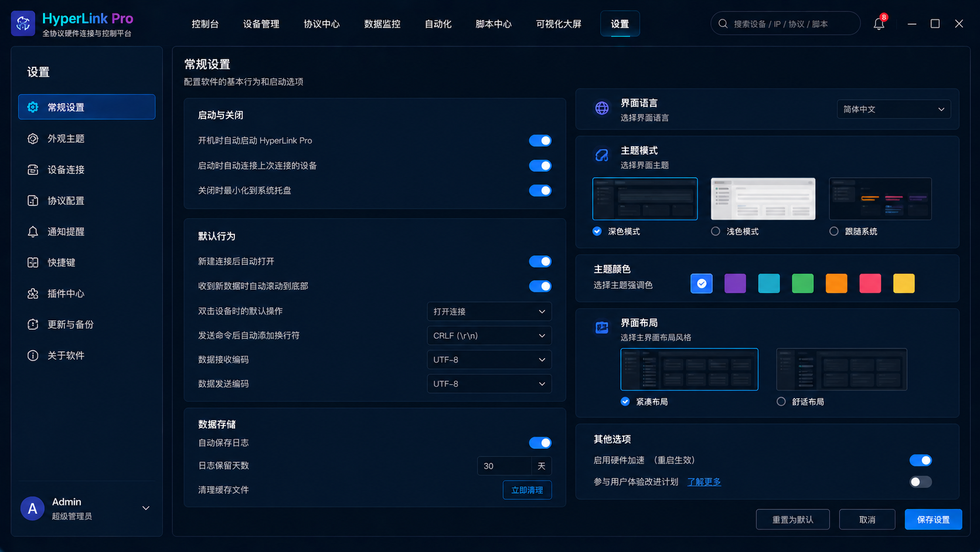This screenshot has height=552, width=980.
Task: Select the 深色模式 radio button
Action: 597,231
